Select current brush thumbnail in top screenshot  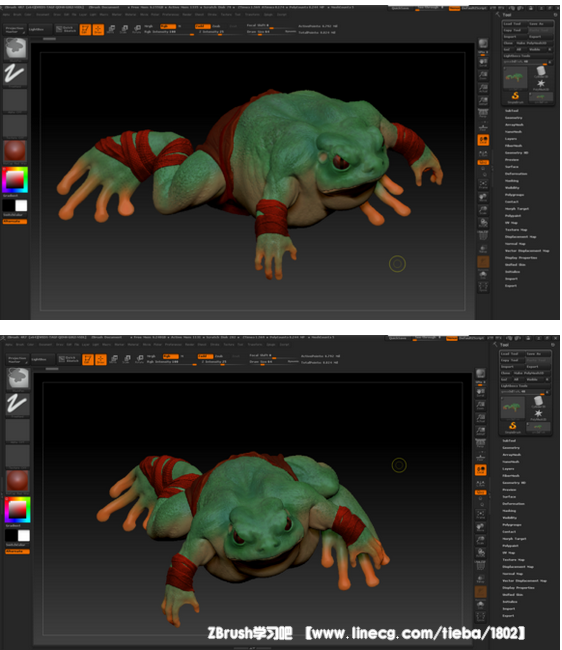(x=16, y=49)
